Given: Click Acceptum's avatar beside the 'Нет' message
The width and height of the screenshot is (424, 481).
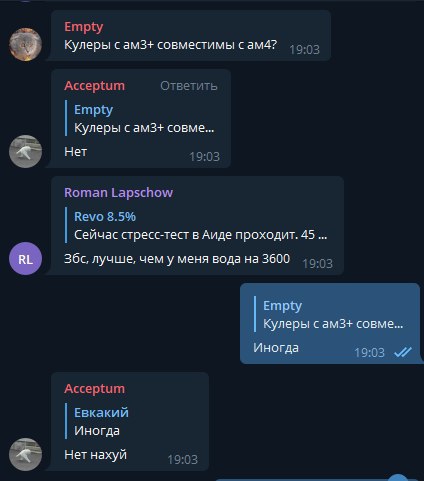Looking at the screenshot, I should pos(25,151).
